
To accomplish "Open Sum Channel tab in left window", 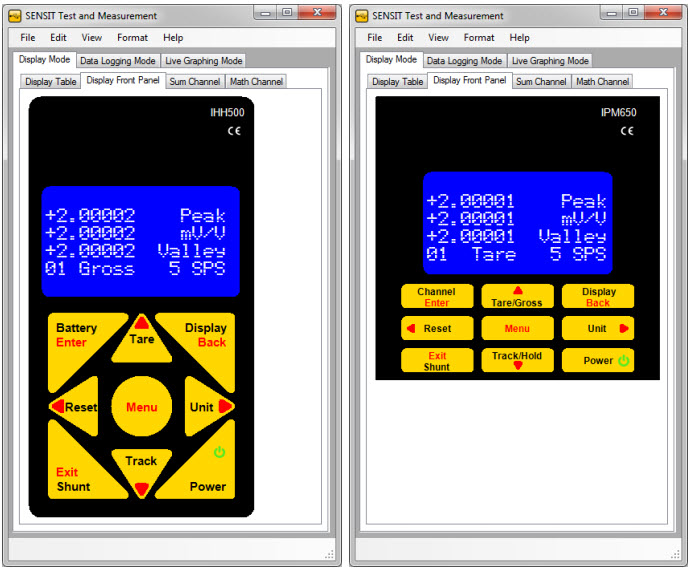I will [x=195, y=82].
